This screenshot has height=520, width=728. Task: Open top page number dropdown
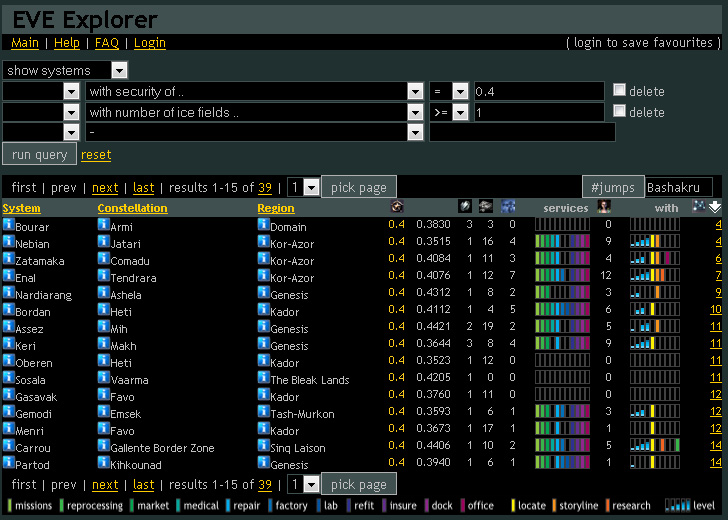pyautogui.click(x=304, y=188)
